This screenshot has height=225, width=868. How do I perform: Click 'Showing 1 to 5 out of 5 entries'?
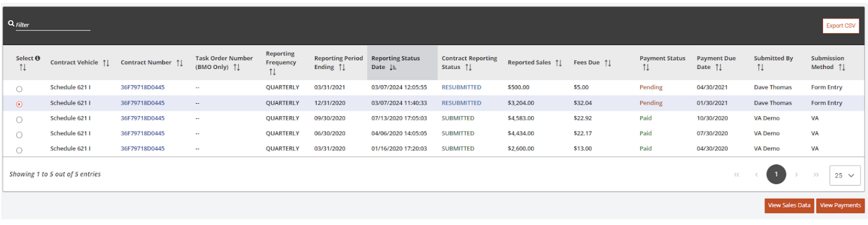click(55, 174)
